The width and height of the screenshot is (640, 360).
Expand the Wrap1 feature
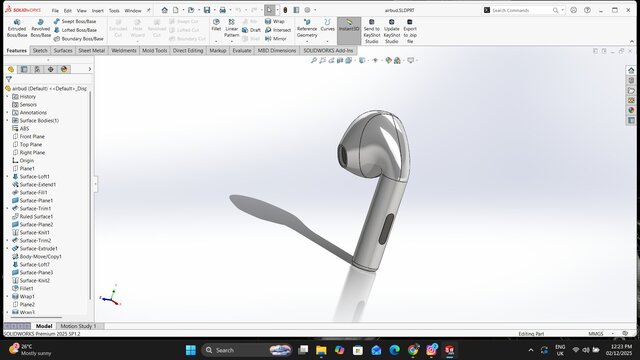[7, 297]
